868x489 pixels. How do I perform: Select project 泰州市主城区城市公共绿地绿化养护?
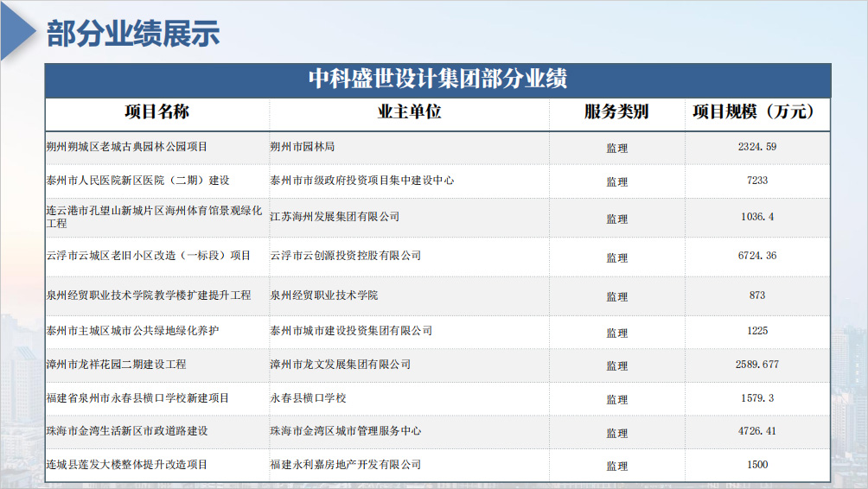(132, 331)
